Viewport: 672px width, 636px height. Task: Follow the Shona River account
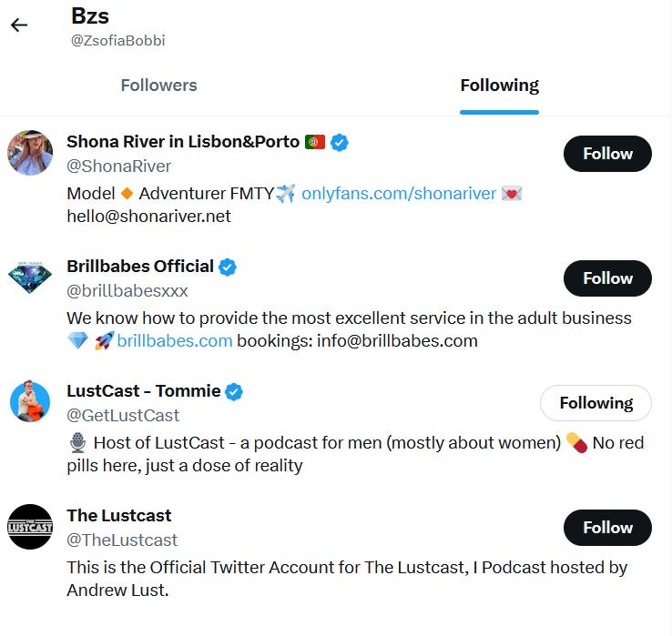point(607,154)
